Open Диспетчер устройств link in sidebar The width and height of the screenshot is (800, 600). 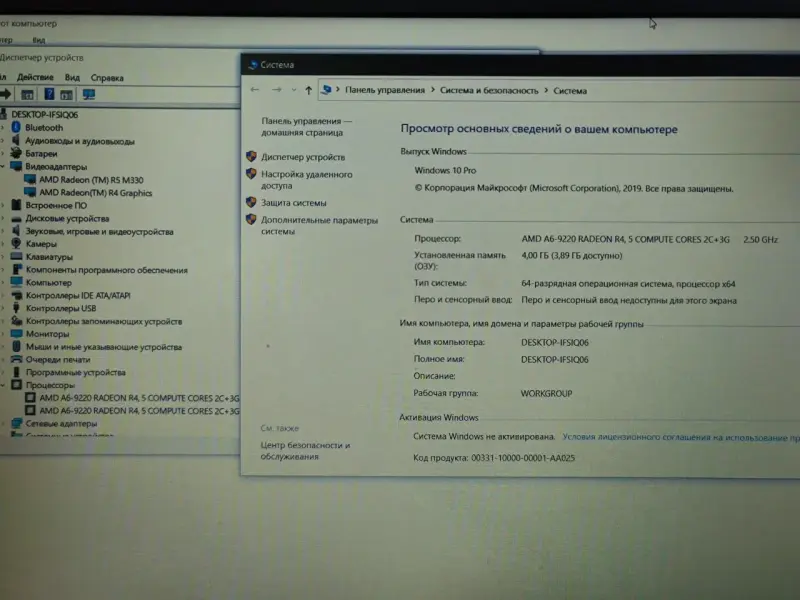point(303,157)
